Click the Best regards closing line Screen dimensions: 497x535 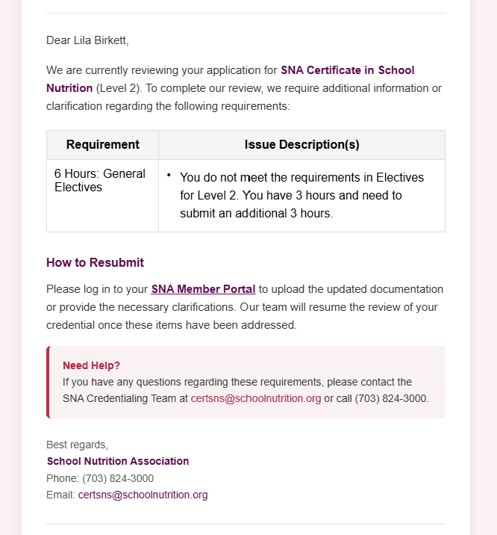coord(77,445)
